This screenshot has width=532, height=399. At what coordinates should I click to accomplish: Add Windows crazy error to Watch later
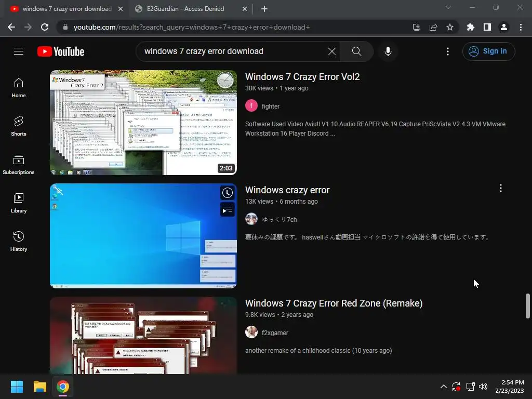(228, 193)
